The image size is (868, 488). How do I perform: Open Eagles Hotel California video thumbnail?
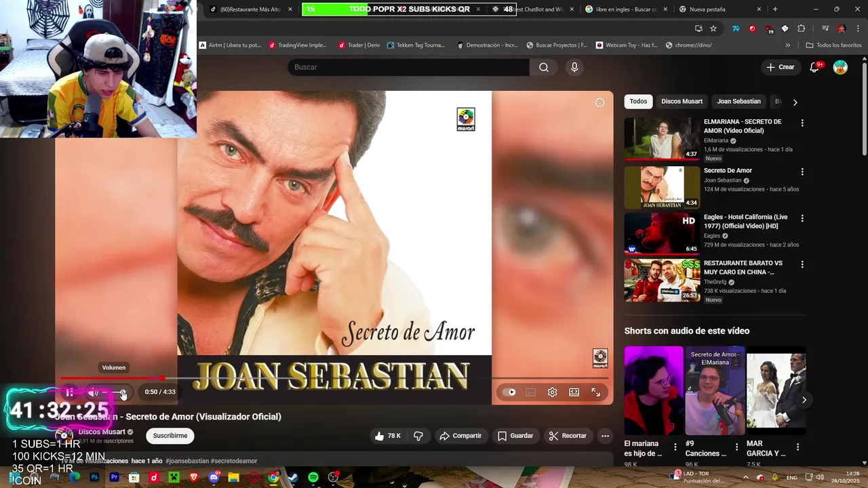click(662, 234)
